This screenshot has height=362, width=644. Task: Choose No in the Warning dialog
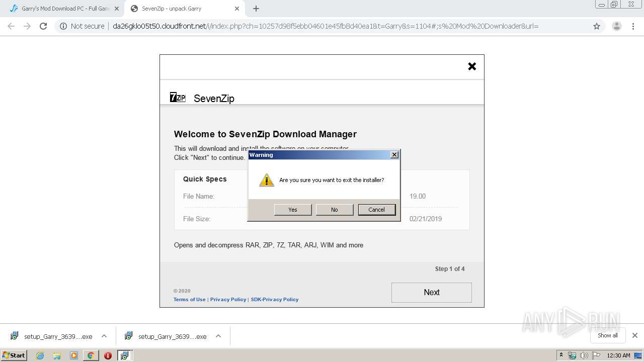click(x=335, y=210)
